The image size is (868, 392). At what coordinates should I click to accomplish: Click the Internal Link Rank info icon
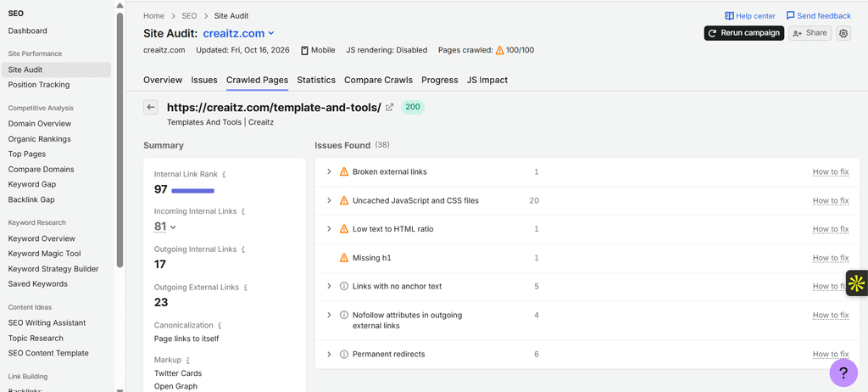pos(224,174)
